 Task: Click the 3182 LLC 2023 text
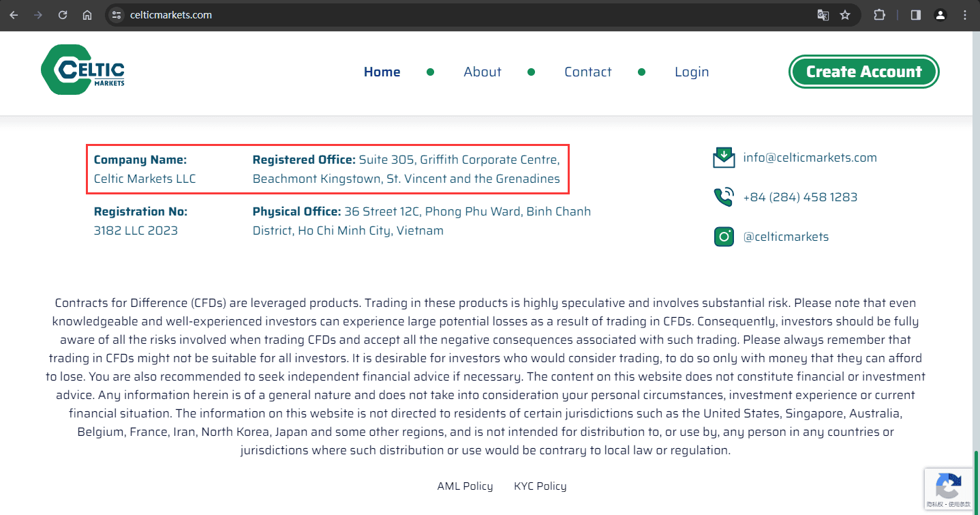[x=136, y=231]
